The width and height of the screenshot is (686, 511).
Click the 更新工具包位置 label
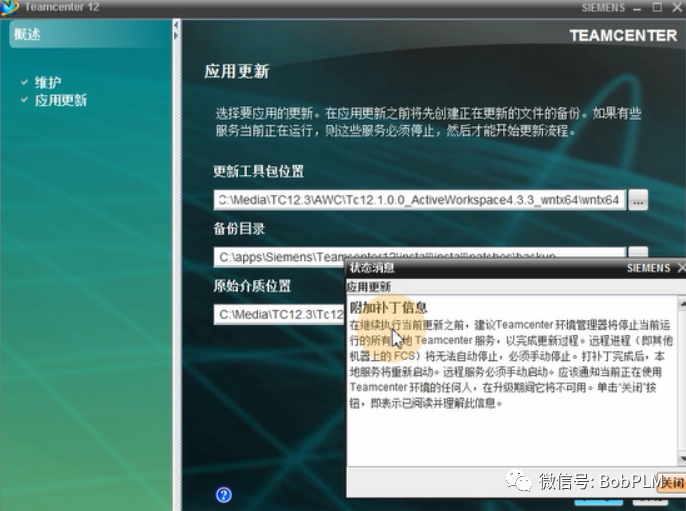click(x=259, y=171)
